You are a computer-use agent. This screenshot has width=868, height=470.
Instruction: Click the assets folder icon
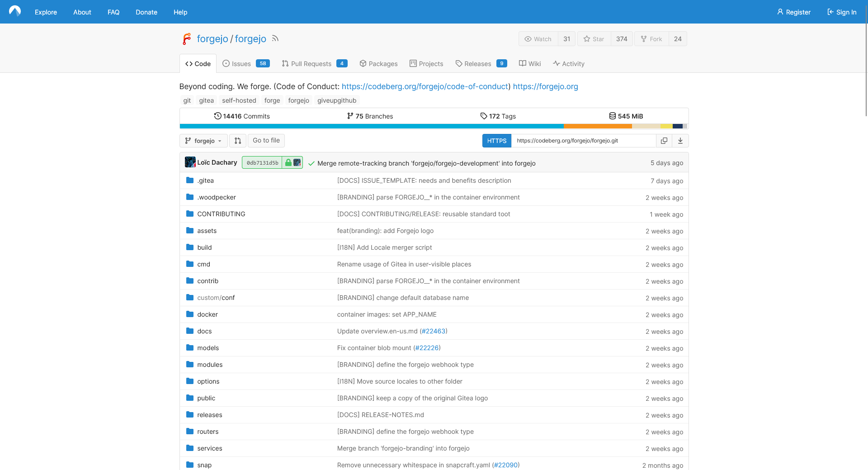tap(190, 230)
